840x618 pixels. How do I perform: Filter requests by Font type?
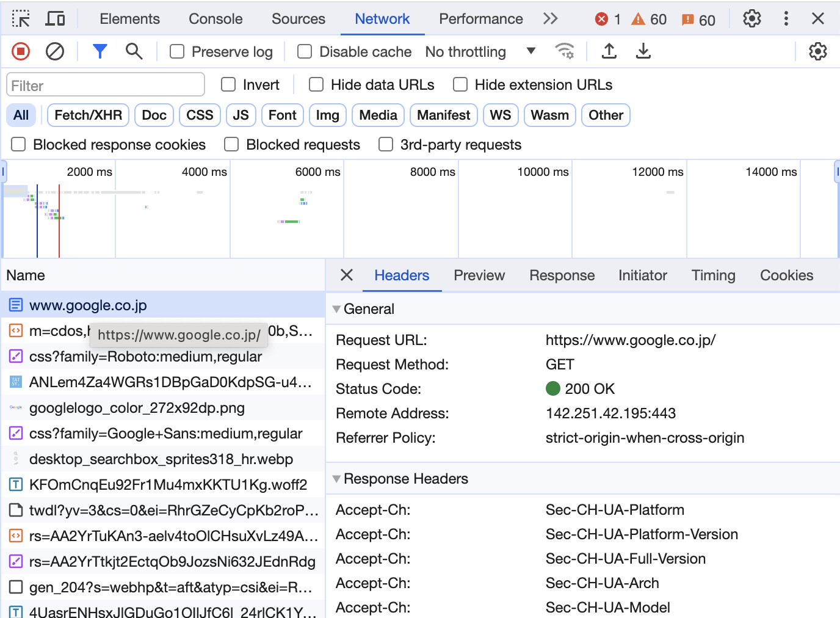(283, 115)
